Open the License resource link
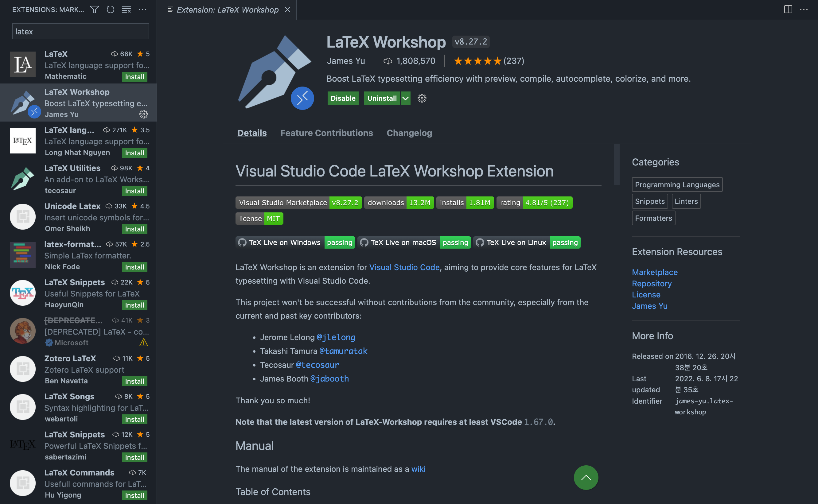Screen dimensions: 818x504 coord(646,295)
